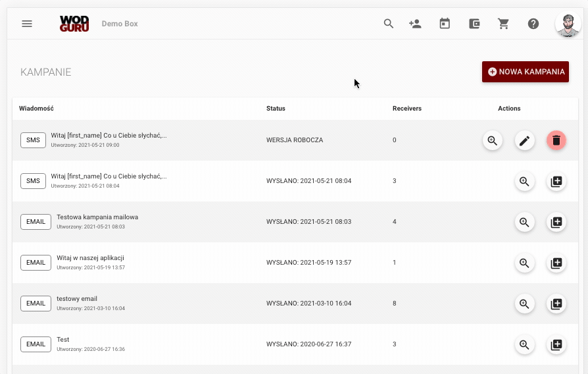The image size is (588, 374).
Task: Preview the draft SMS campaign (WERSJA ROBOCZA)
Action: tap(493, 140)
